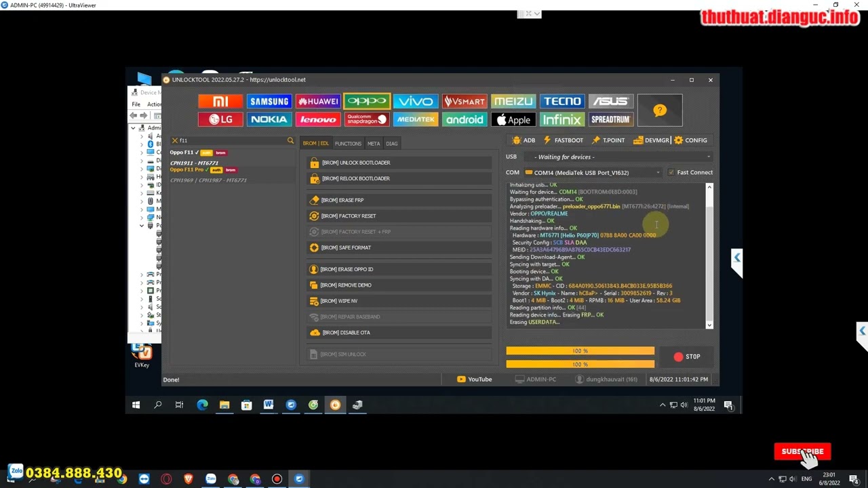Open the CONFIG settings

690,140
